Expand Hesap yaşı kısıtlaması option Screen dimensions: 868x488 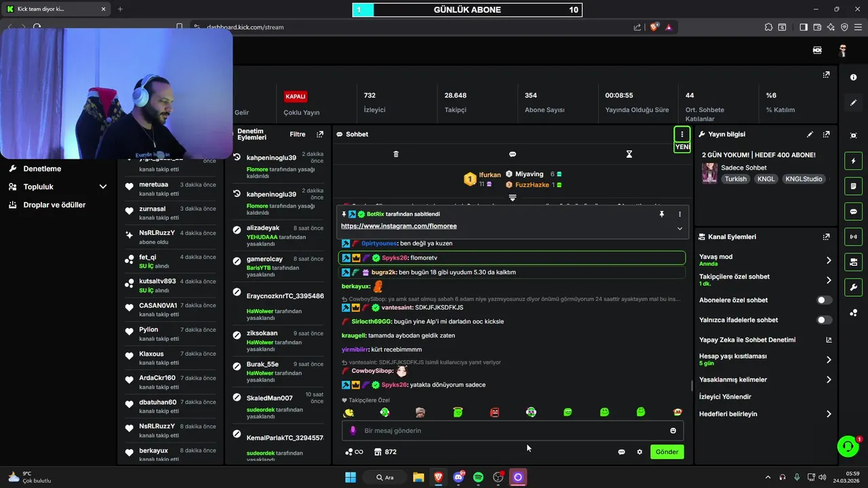click(x=829, y=360)
